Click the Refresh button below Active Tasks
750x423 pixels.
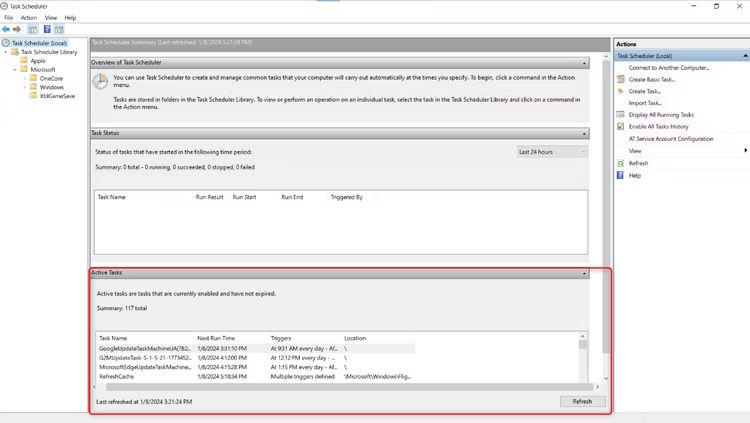click(582, 401)
